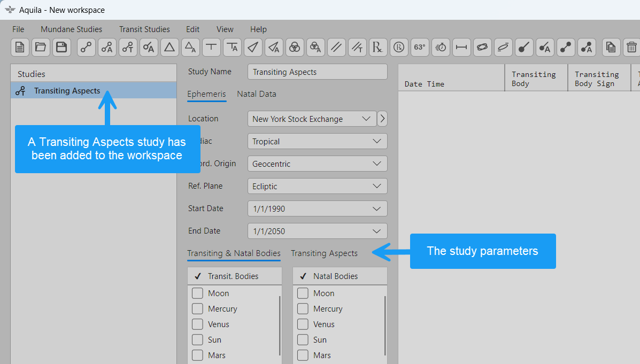Check Sun under Transit. Bodies

click(197, 340)
